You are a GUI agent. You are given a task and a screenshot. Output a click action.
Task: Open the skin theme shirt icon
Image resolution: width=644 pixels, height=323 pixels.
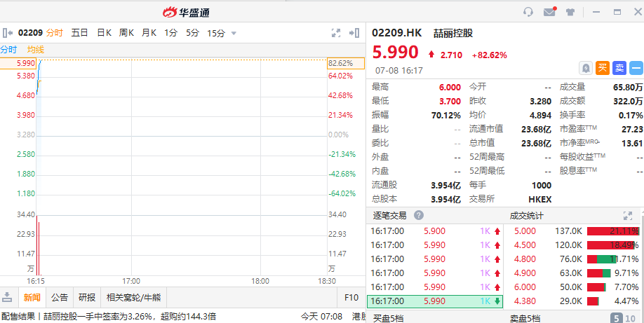570,12
